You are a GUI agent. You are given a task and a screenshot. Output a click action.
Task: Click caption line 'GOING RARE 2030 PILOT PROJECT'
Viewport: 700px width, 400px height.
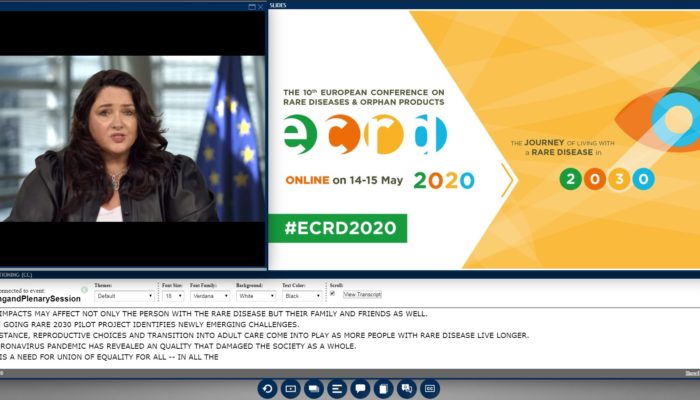[151, 325]
